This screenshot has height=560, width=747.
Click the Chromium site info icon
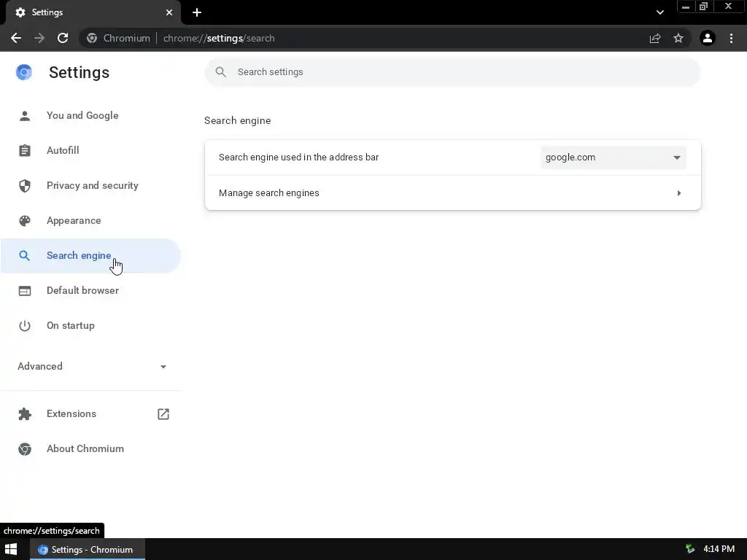coord(92,38)
